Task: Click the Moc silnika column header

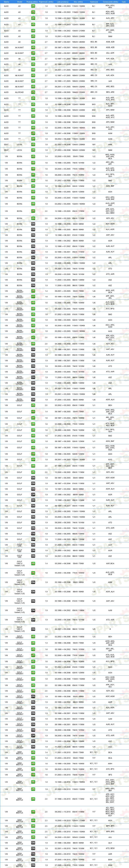Action: tap(78, 2)
